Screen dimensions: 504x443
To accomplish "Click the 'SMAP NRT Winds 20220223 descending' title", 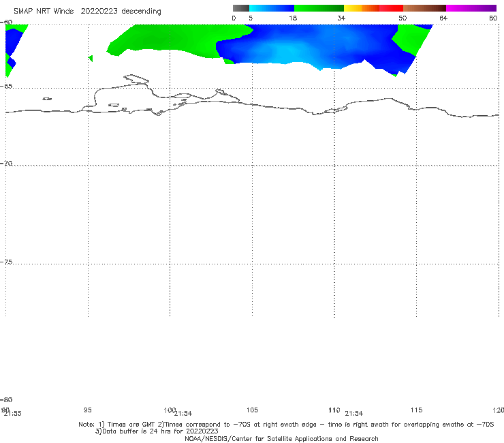I will click(87, 12).
